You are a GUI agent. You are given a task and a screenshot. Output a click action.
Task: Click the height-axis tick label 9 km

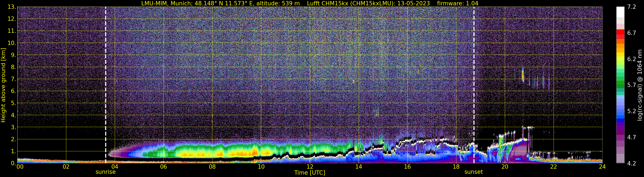click(13, 55)
